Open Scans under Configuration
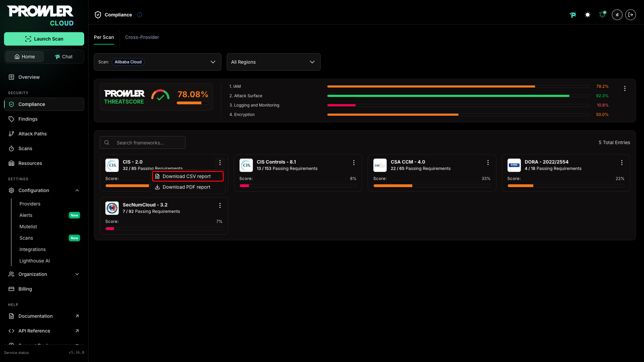Screen dimensions: 644x362 coord(26,238)
